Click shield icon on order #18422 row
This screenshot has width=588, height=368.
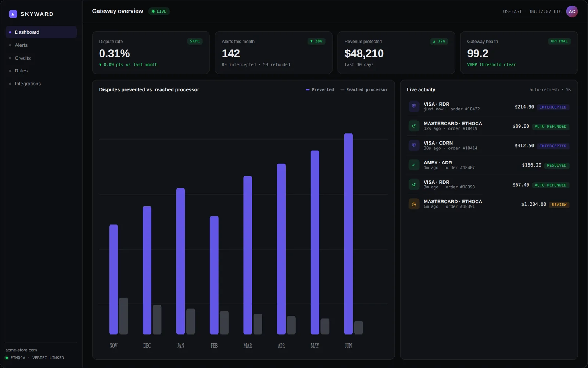(414, 106)
